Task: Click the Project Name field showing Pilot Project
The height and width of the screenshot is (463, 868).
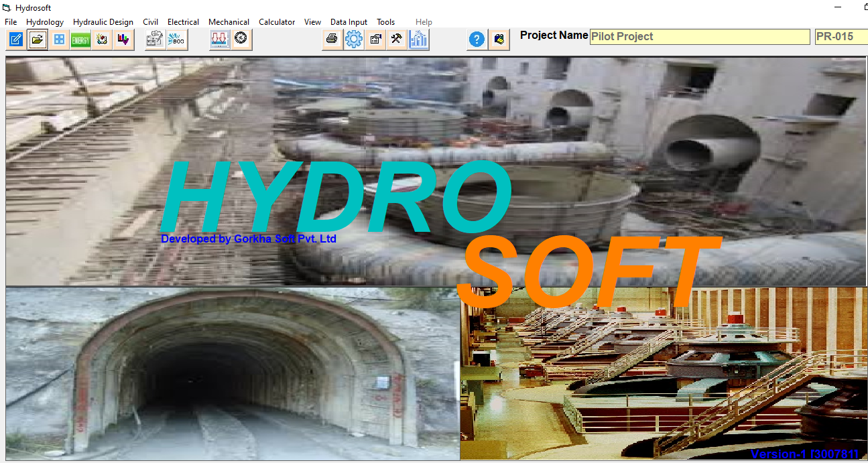Action: pos(700,37)
